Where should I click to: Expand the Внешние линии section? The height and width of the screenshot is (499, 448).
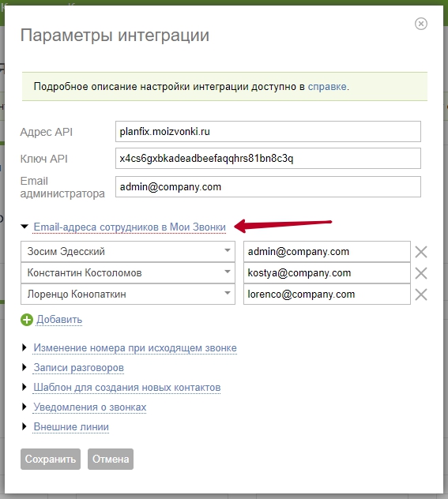coord(71,427)
